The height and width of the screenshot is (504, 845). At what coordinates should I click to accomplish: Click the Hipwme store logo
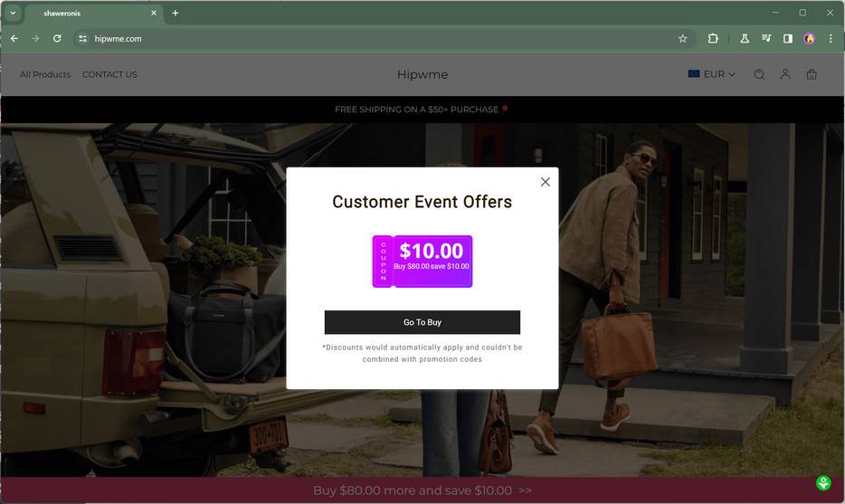422,74
